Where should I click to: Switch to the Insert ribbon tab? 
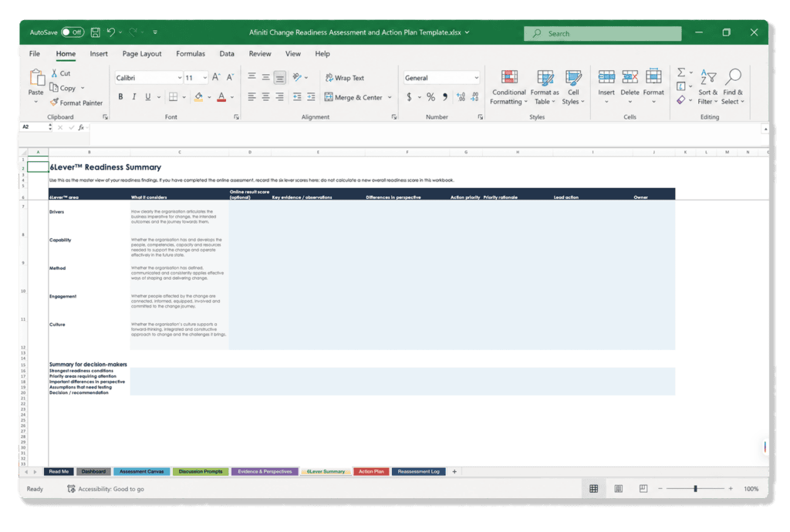tap(99, 53)
